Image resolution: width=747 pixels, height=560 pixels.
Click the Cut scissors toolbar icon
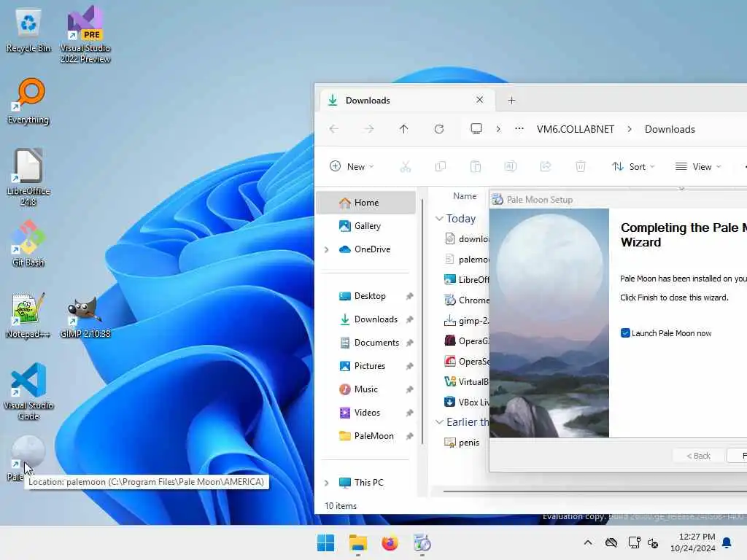click(406, 166)
